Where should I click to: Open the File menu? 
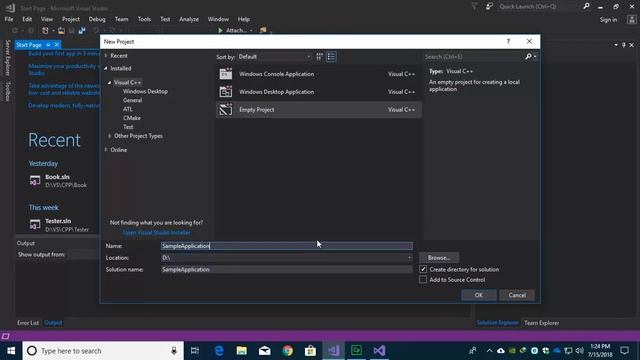9,19
